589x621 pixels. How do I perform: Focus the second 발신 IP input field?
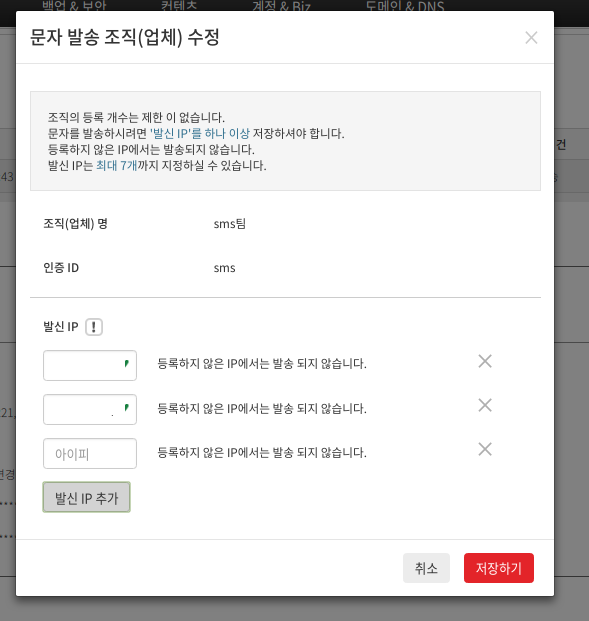(90, 409)
